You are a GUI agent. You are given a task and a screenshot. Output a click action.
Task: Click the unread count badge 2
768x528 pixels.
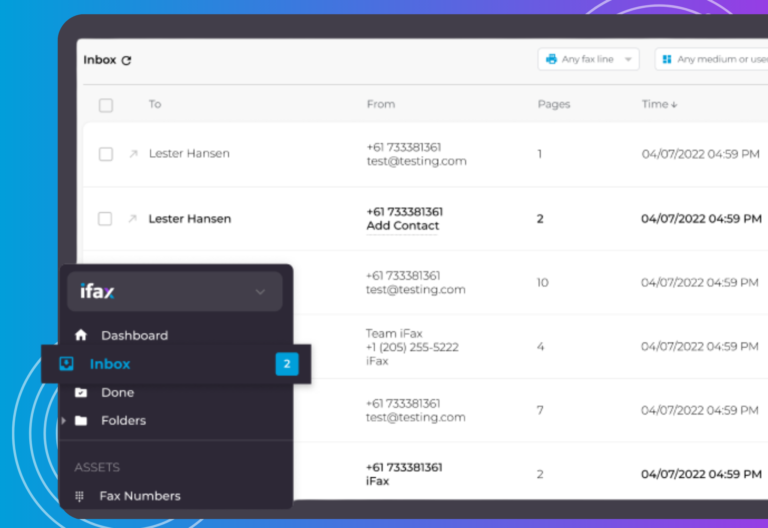coord(287,364)
